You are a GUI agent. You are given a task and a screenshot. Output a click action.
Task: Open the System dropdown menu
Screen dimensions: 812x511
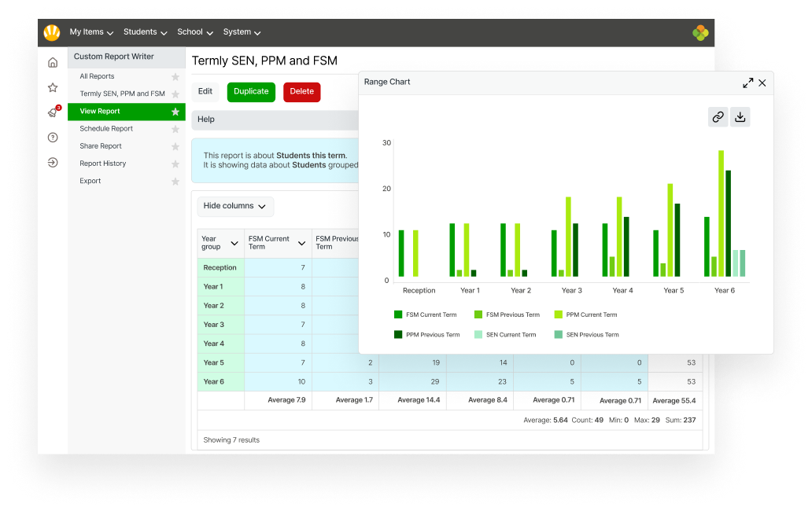tap(241, 32)
